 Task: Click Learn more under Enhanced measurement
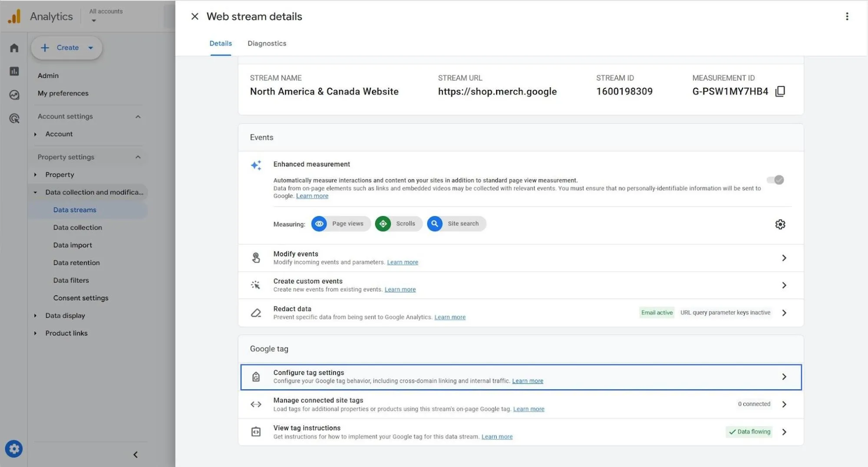(312, 196)
